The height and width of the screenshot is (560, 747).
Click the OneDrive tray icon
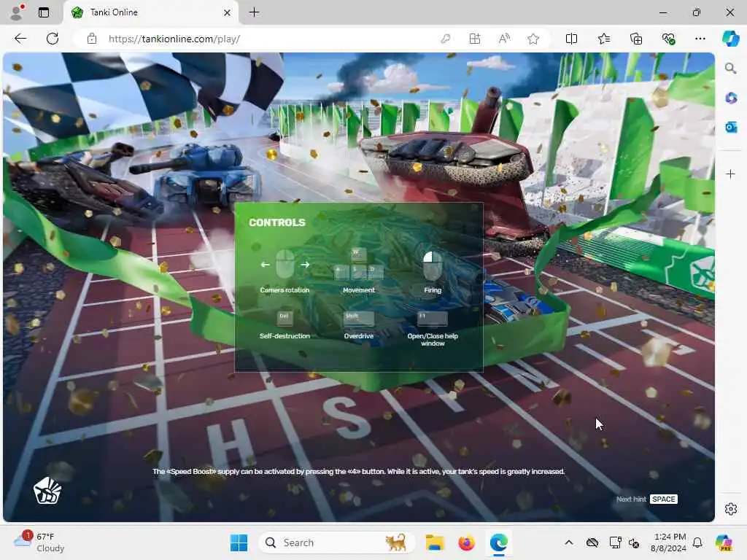tap(592, 542)
